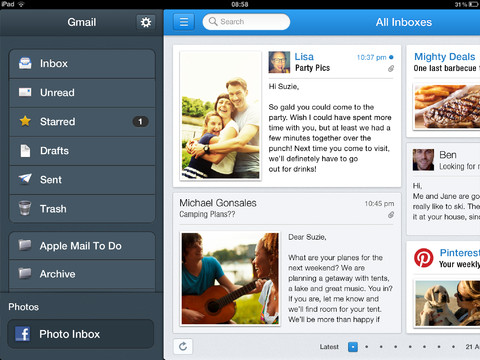Viewport: 480px width, 360px height.
Task: Open the Inbox folder
Action: point(82,64)
